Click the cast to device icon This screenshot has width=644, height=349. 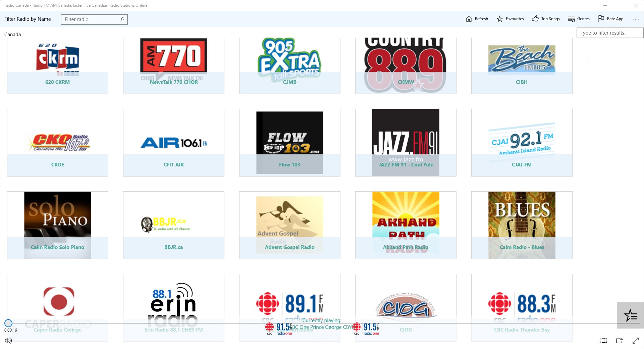coord(620,341)
